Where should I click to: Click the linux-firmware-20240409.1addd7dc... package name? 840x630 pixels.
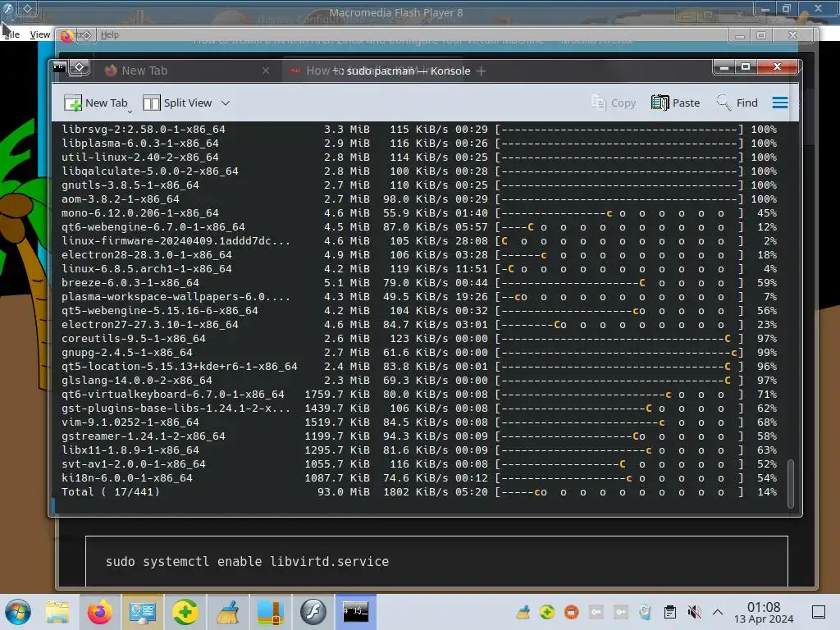pos(176,240)
